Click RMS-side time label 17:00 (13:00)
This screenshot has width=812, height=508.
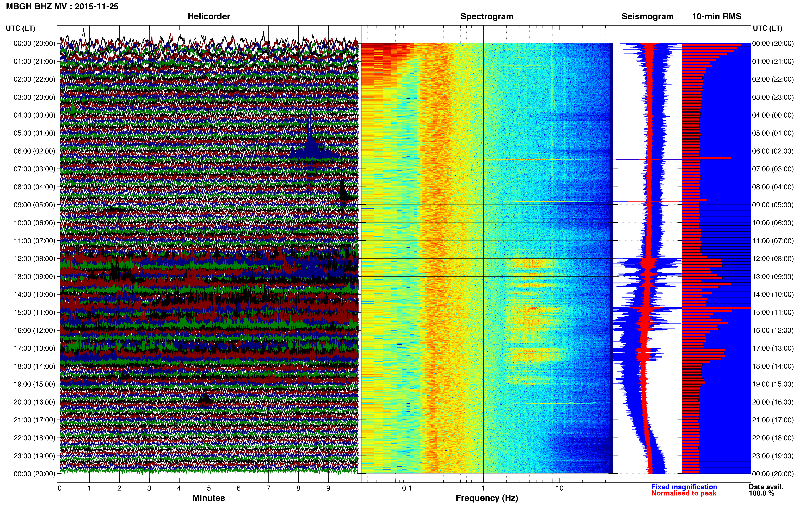pyautogui.click(x=773, y=348)
